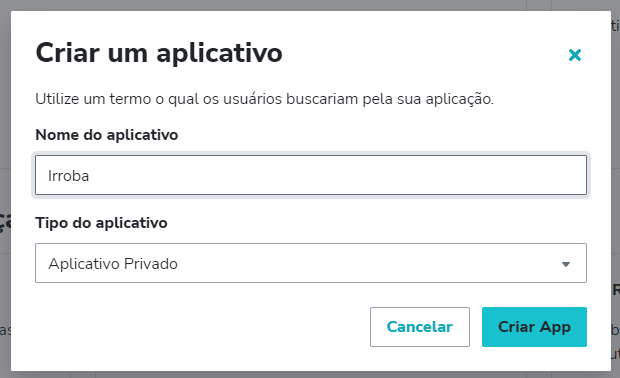
Task: Click the Cancelar button
Action: [x=420, y=327]
